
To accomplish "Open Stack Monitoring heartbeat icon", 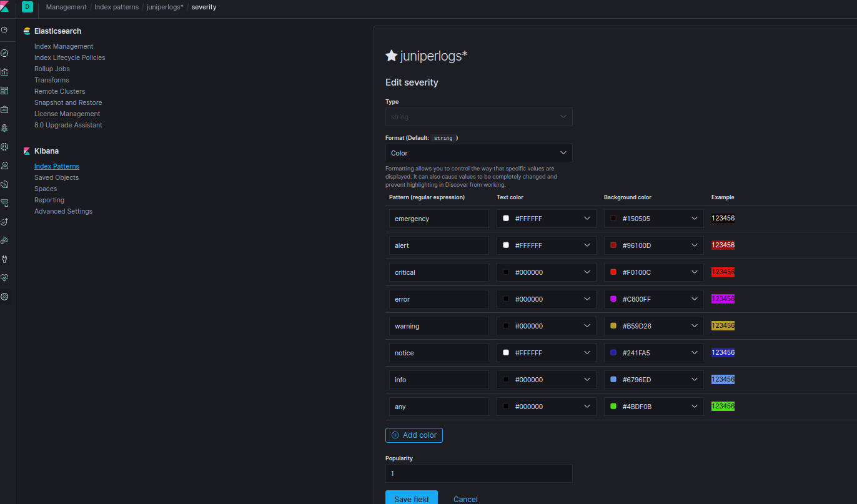I will pyautogui.click(x=4, y=278).
